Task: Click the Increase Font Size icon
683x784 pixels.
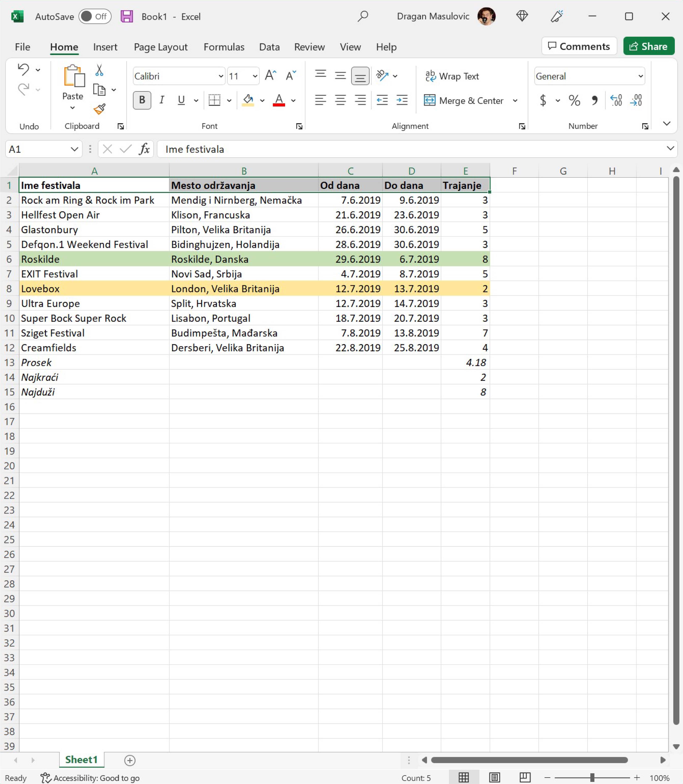Action: point(270,75)
